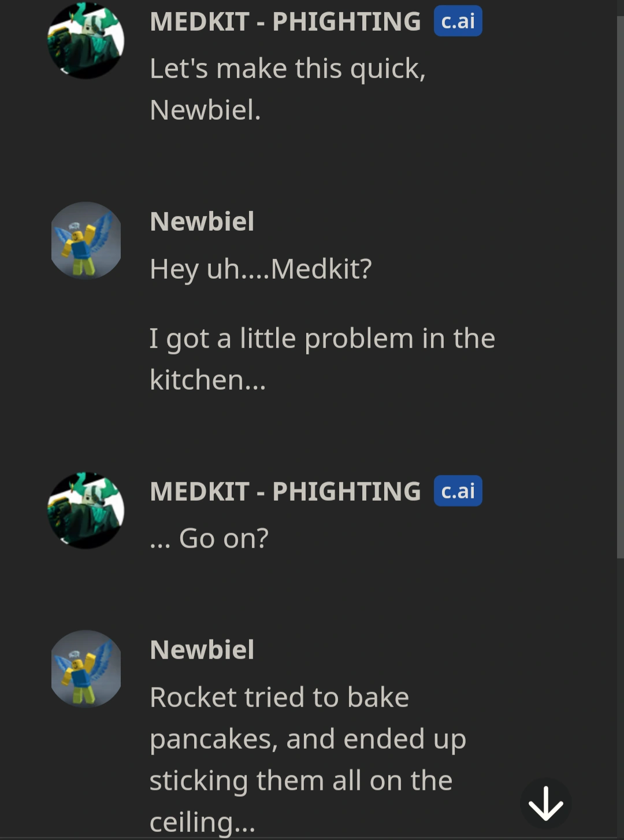Select the '... Go on?' reply text
624x840 pixels.
(210, 538)
